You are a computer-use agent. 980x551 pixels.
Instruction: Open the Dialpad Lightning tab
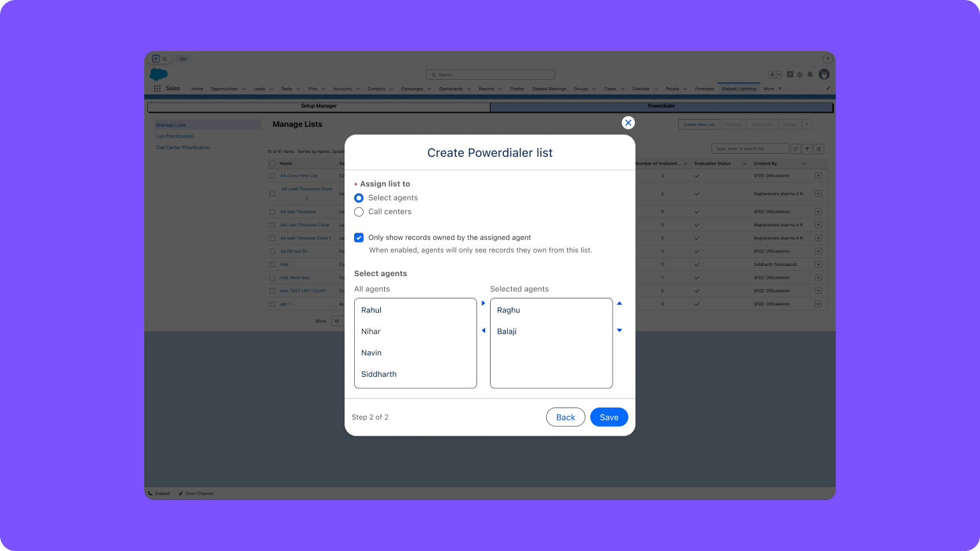coord(739,89)
